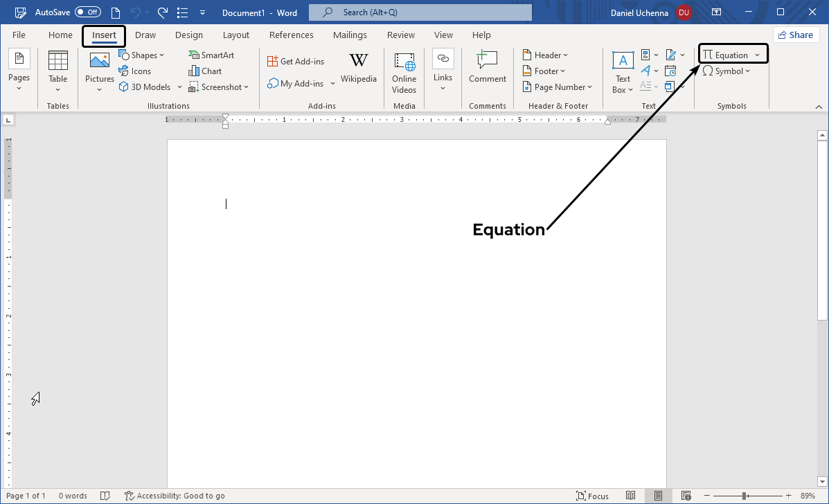Switch to Read Mode view
The image size is (829, 504).
pos(631,496)
